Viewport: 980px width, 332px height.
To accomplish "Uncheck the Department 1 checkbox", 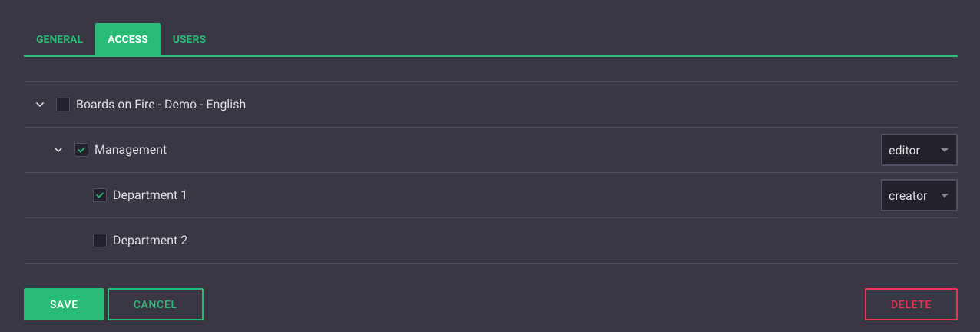I will point(100,195).
